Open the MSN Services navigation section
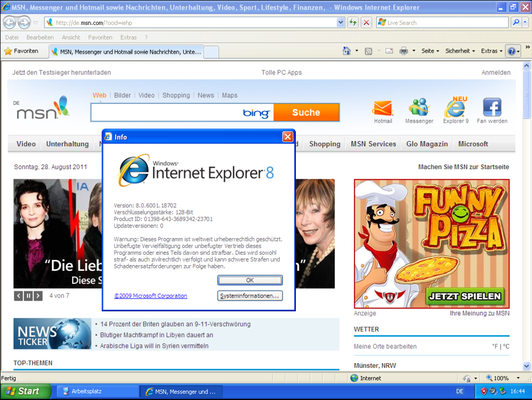Screen dimensions: 532x400 pos(373,144)
